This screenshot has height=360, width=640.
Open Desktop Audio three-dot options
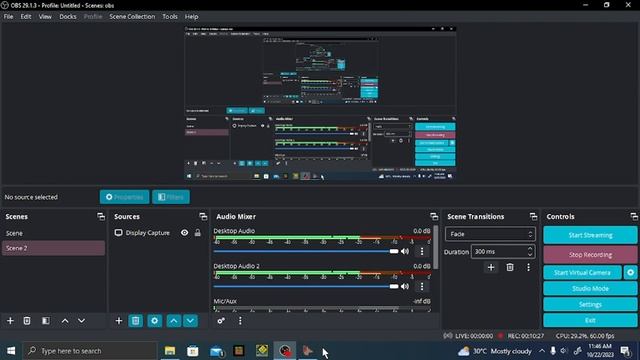click(422, 251)
